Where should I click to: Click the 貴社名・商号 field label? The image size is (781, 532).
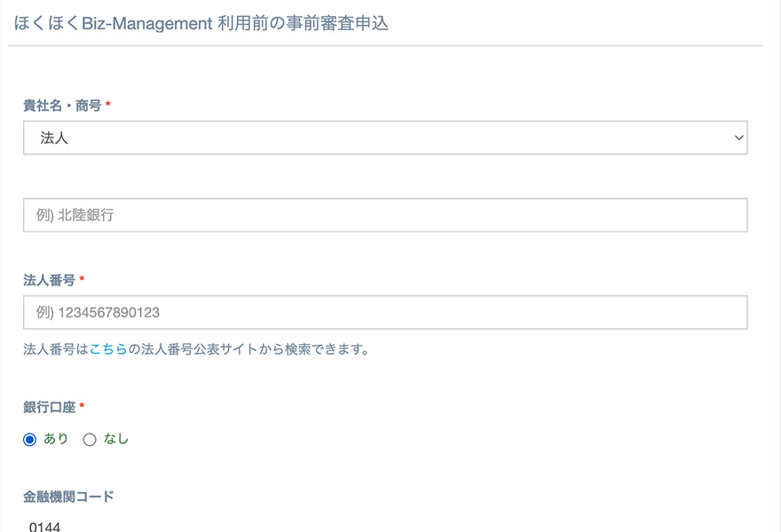pyautogui.click(x=62, y=106)
